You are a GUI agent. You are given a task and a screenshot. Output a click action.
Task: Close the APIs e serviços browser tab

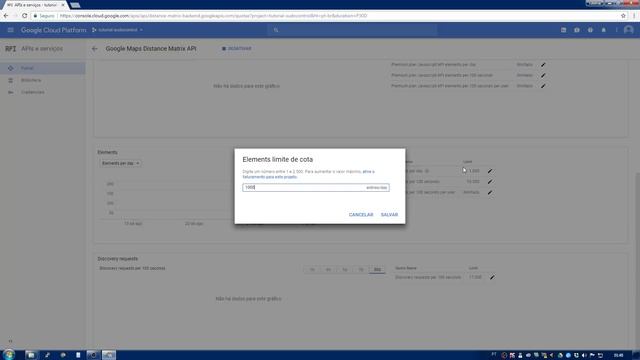(63, 5)
